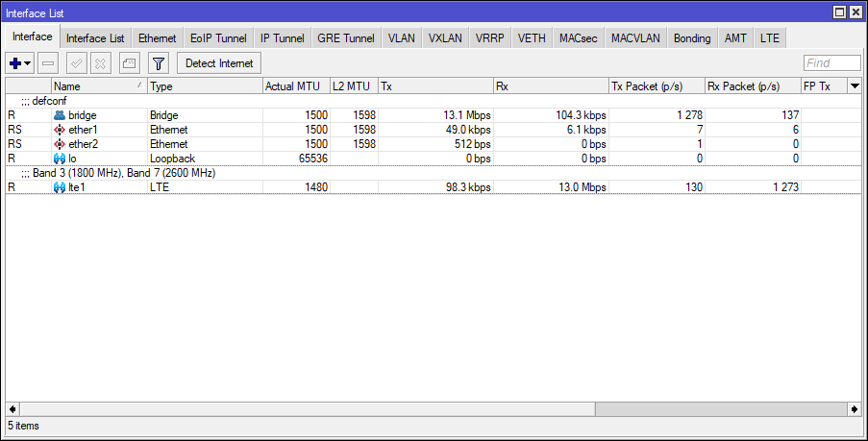The height and width of the screenshot is (441, 868).
Task: Switch to the Interface List tab
Action: (95, 38)
